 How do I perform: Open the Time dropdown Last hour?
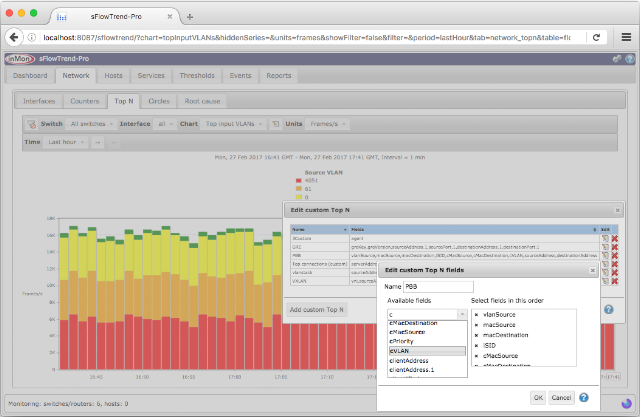[x=65, y=142]
